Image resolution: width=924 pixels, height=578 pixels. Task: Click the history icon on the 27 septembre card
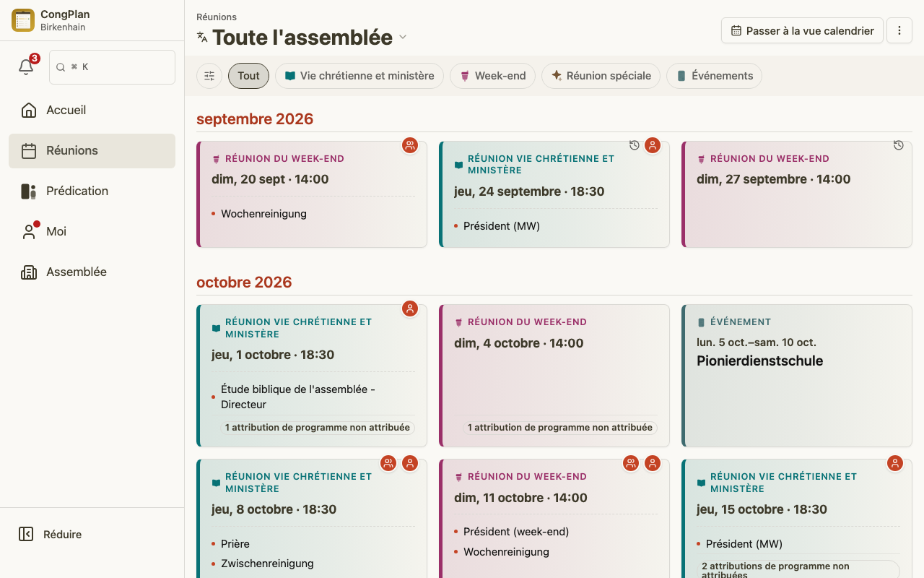click(x=898, y=145)
